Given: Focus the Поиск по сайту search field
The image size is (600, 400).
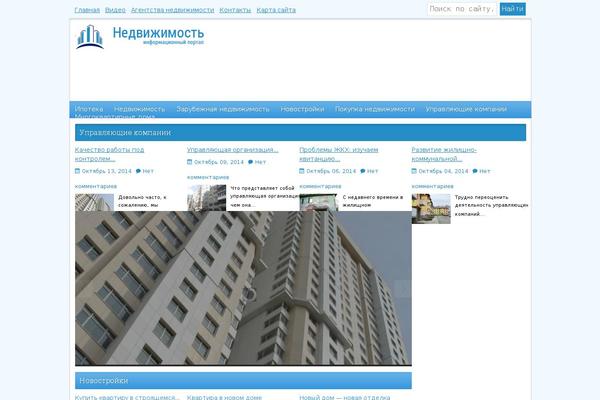Looking at the screenshot, I should coord(462,9).
